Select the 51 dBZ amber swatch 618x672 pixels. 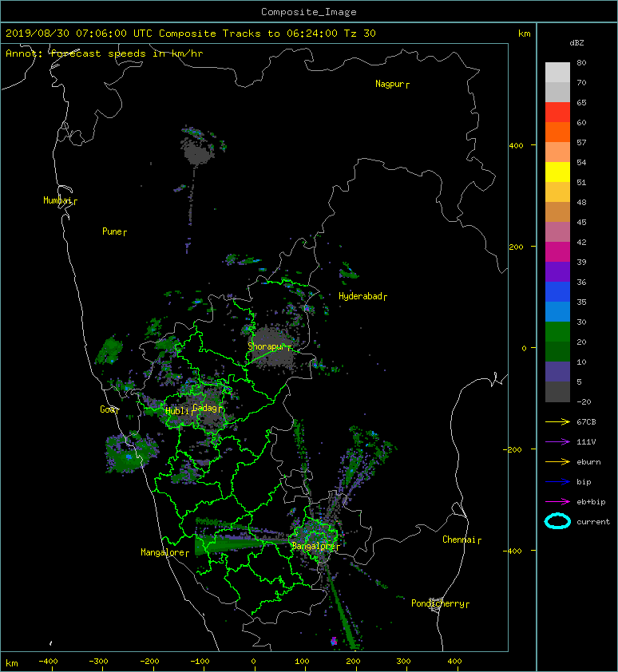pyautogui.click(x=557, y=192)
